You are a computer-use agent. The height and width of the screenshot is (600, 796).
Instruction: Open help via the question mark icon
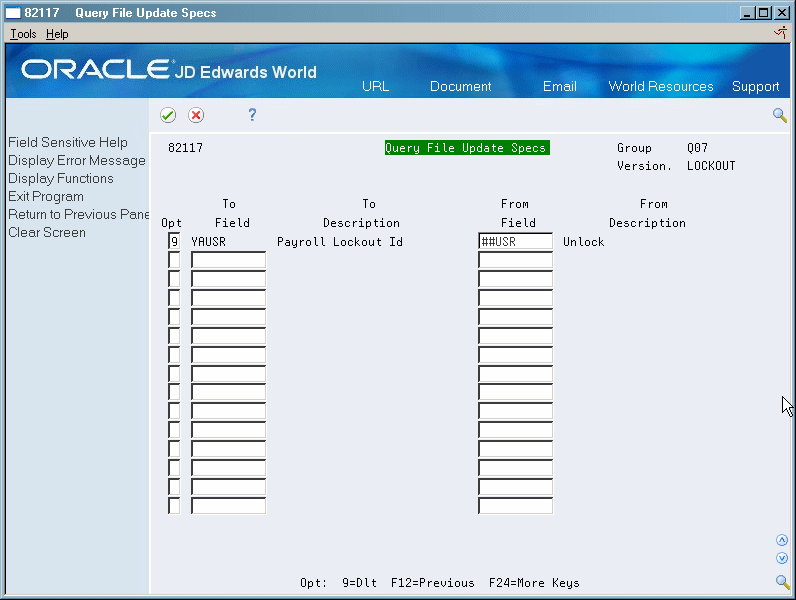252,115
